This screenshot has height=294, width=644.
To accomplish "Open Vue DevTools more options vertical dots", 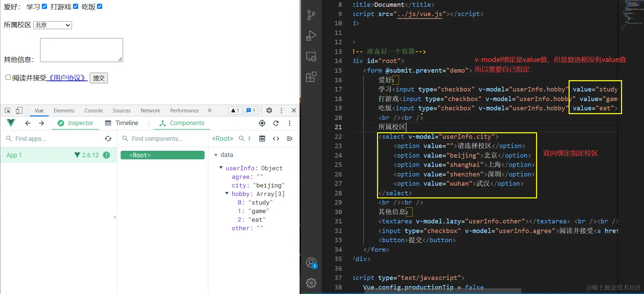I will [290, 123].
